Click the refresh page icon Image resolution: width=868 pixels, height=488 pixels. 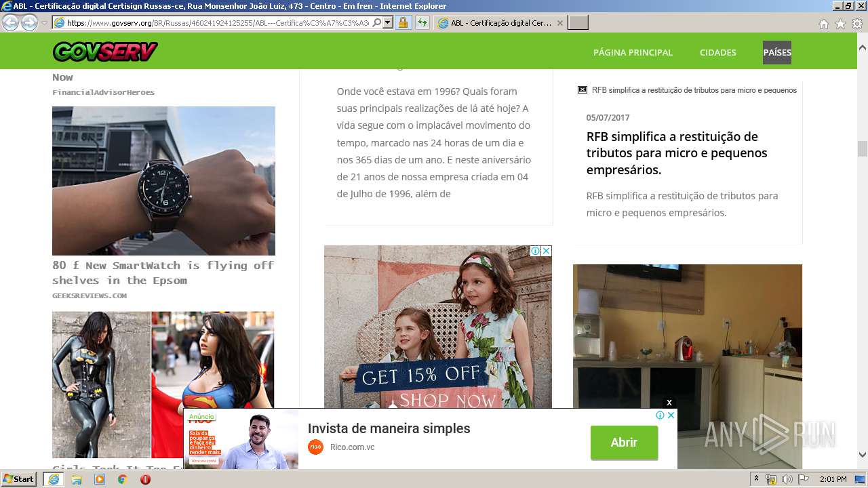coord(422,23)
